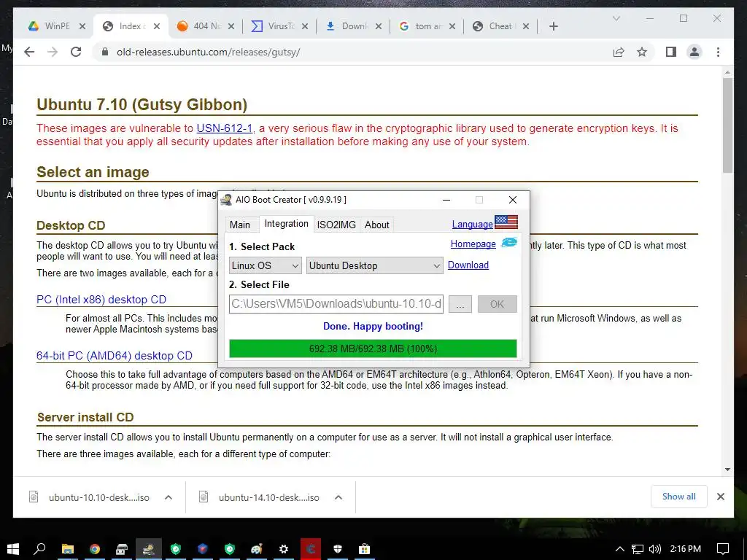Open the tab search chevron in Chrome

[x=616, y=18]
